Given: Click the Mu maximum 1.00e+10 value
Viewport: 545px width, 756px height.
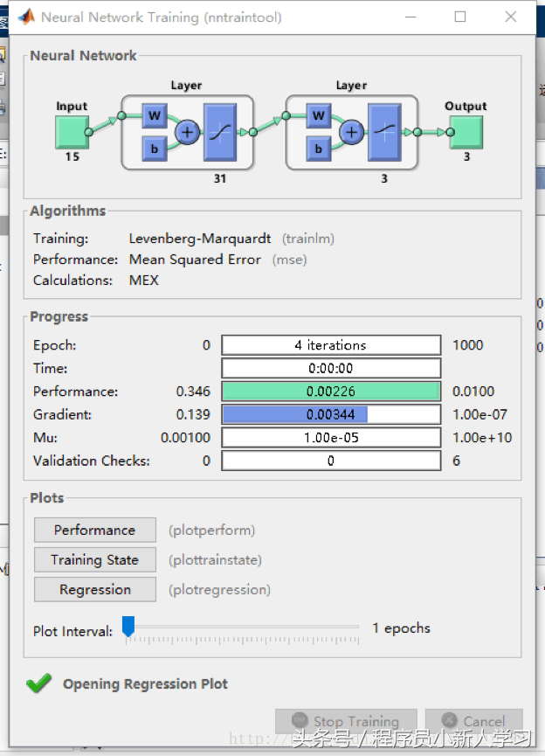Looking at the screenshot, I should pos(482,437).
